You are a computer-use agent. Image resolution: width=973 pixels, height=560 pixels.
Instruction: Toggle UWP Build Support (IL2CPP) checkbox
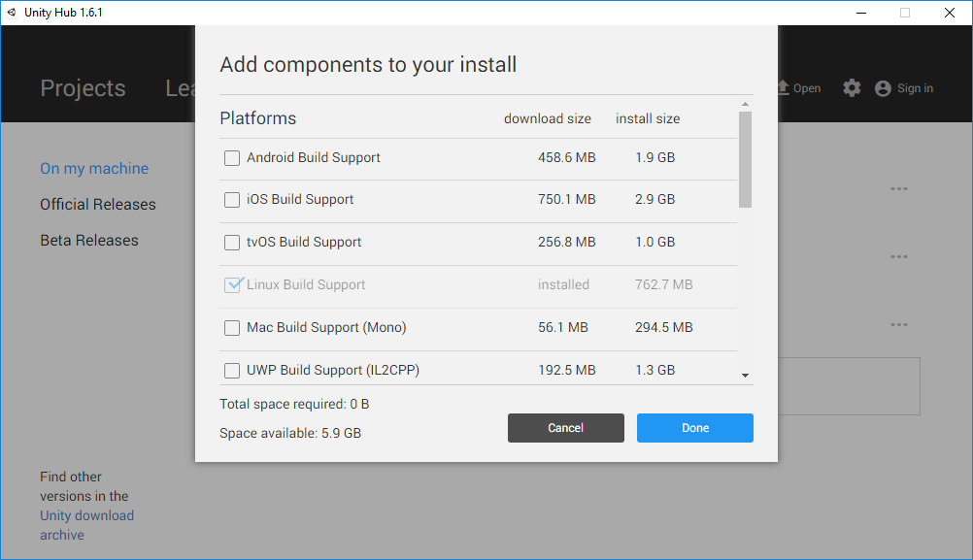coord(231,370)
